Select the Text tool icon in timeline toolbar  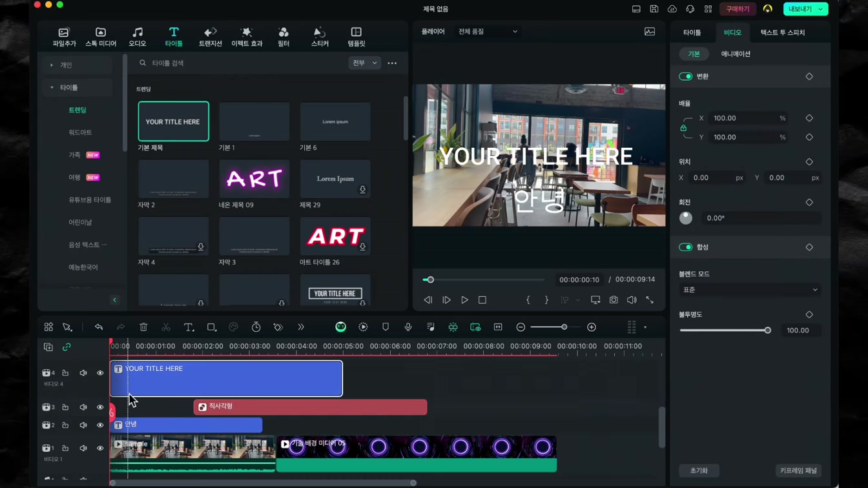[189, 327]
